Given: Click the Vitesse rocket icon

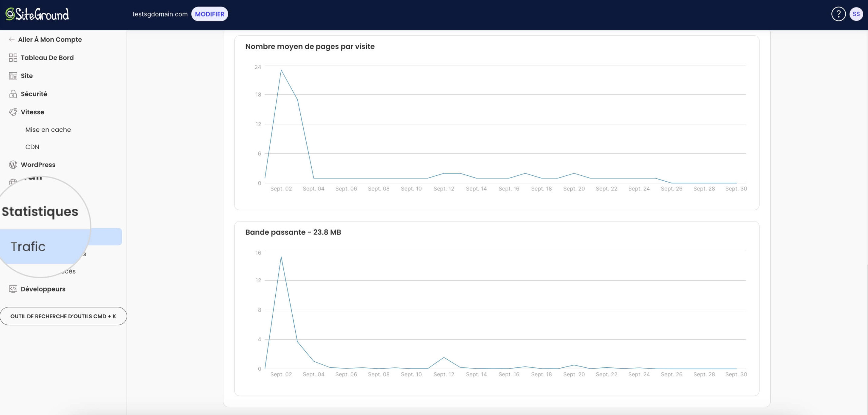Looking at the screenshot, I should (x=13, y=112).
